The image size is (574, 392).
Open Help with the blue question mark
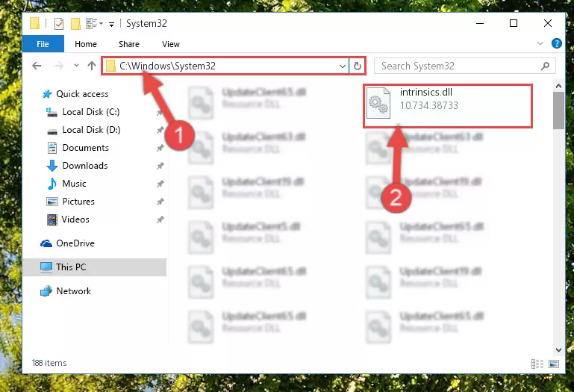tap(556, 43)
